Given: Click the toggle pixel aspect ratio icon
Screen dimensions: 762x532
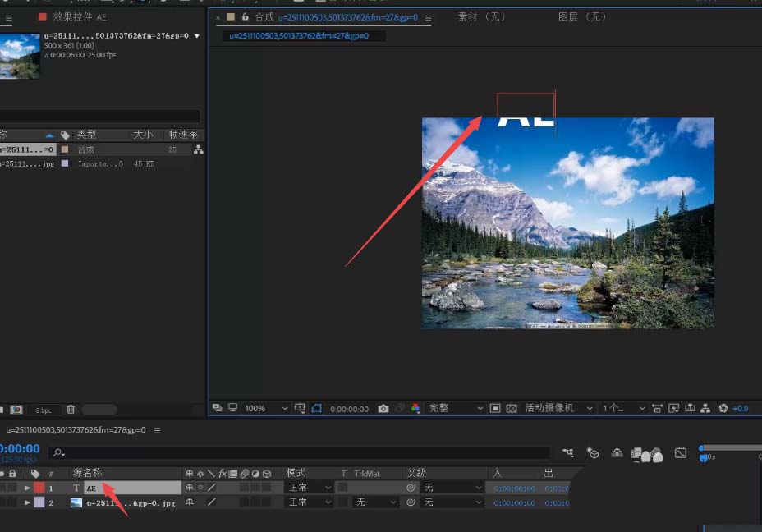Looking at the screenshot, I should pos(658,409).
